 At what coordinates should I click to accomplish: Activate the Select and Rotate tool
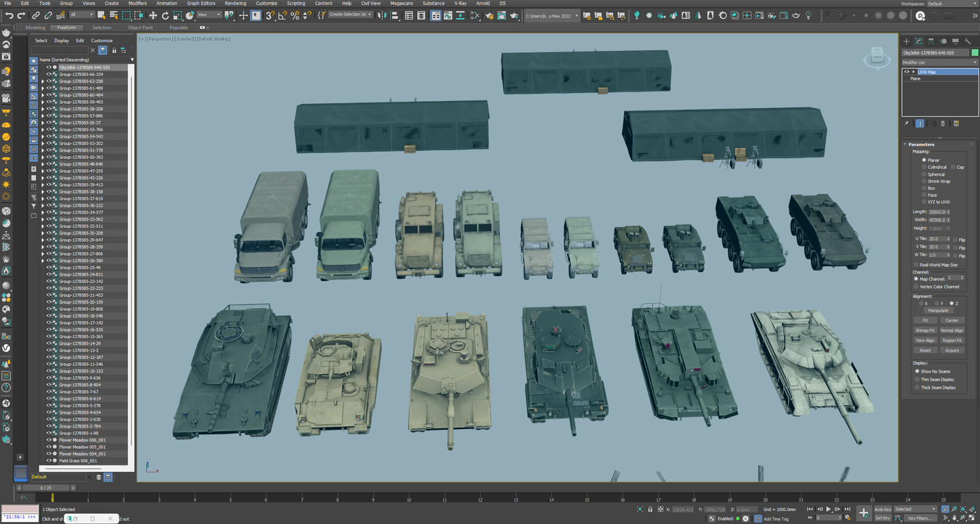pos(165,15)
